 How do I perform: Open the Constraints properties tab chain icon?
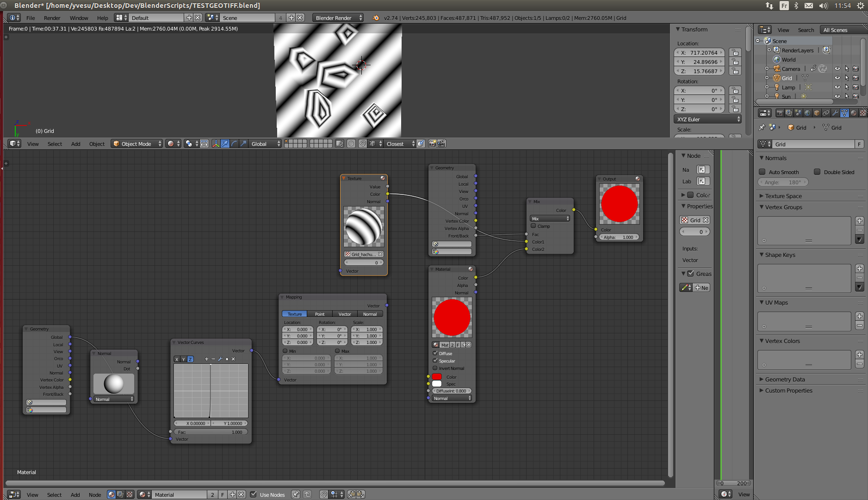pos(826,113)
